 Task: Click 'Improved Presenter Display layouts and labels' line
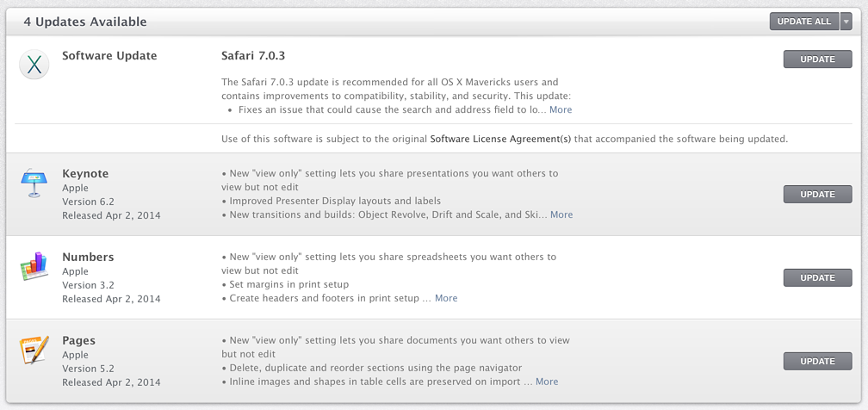pos(331,201)
